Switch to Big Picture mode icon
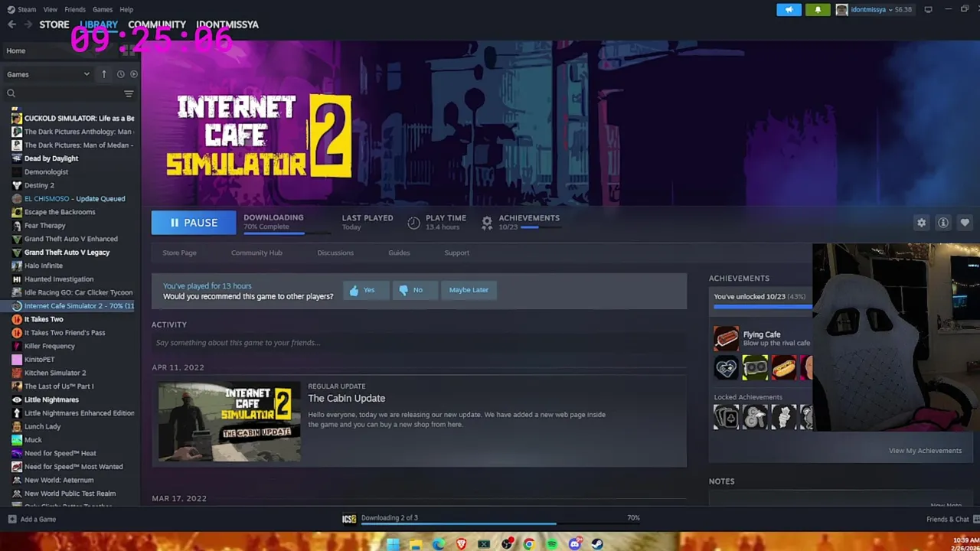The image size is (980, 551). tap(928, 10)
